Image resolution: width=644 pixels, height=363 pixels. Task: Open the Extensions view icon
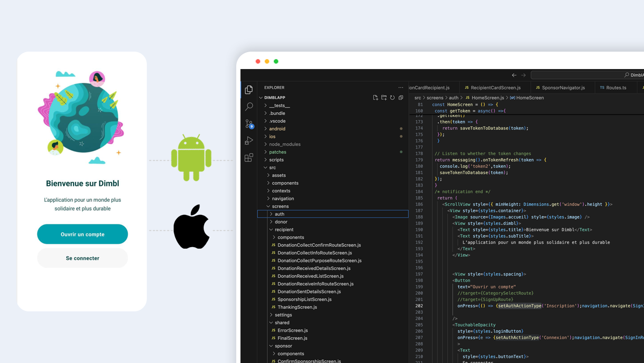coord(249,158)
